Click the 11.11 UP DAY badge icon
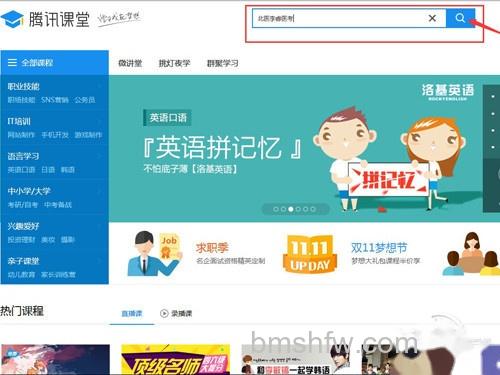500x375 pixels. [x=310, y=254]
